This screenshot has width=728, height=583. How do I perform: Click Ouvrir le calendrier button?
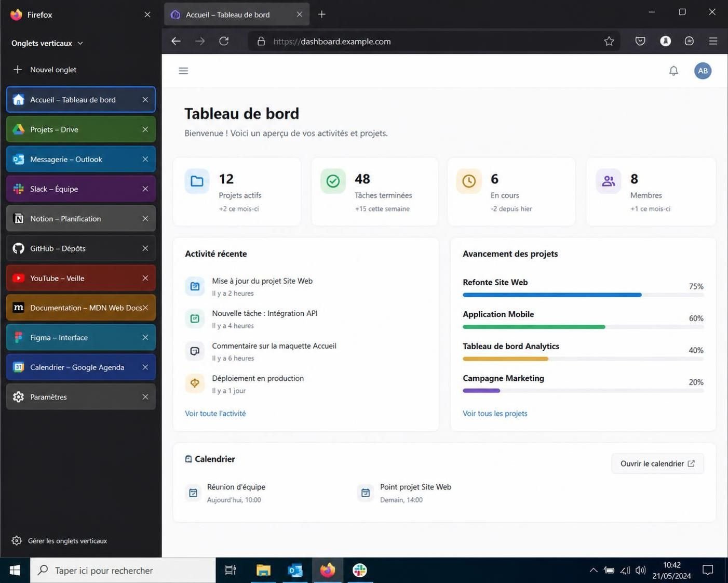(657, 463)
